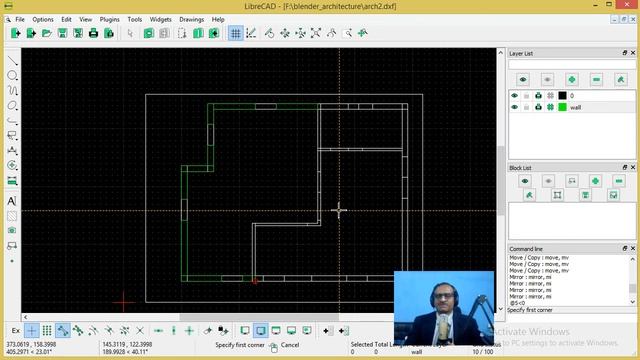Click the Lock relative zero icon
This screenshot has height=360, width=640.
(223, 331)
